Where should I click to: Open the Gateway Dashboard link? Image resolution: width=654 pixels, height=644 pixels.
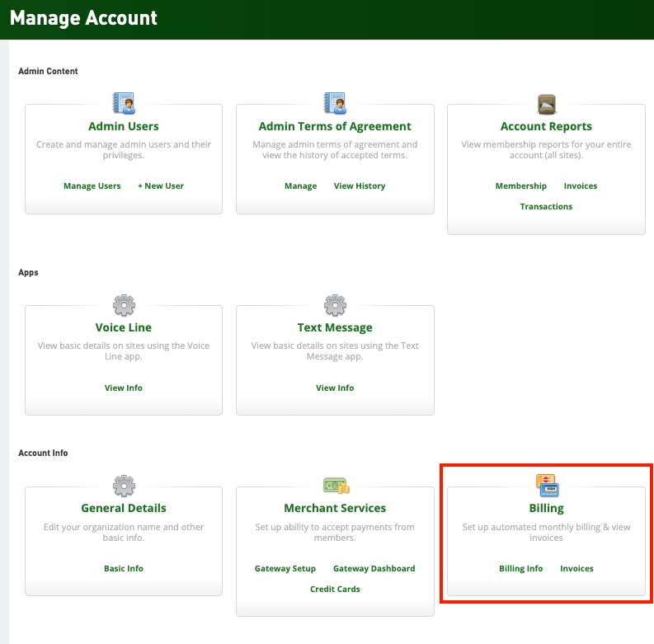(x=374, y=568)
